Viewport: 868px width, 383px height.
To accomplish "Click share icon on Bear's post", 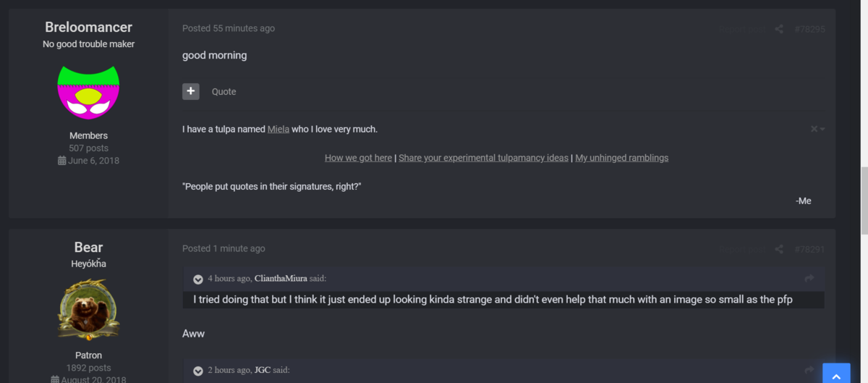I will click(779, 249).
